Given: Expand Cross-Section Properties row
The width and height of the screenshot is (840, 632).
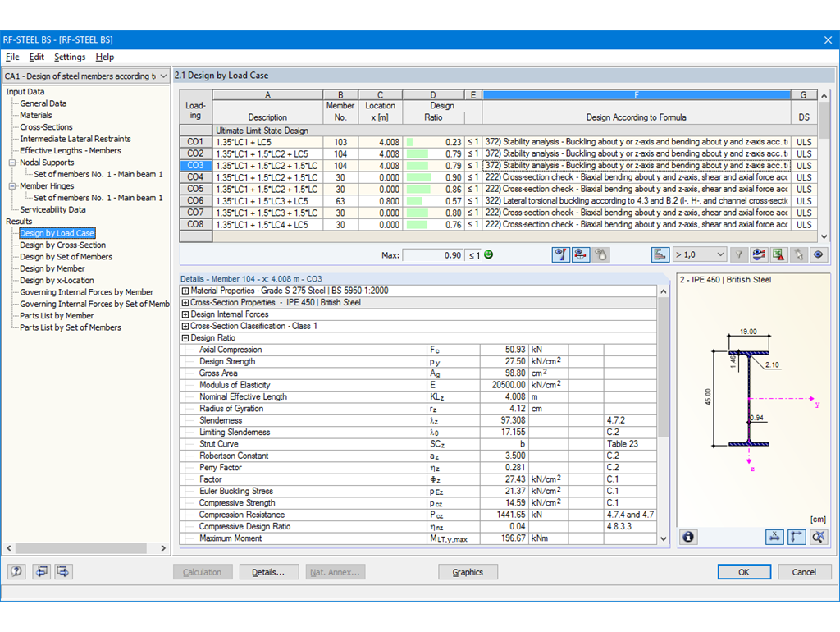Looking at the screenshot, I should coord(185,302).
